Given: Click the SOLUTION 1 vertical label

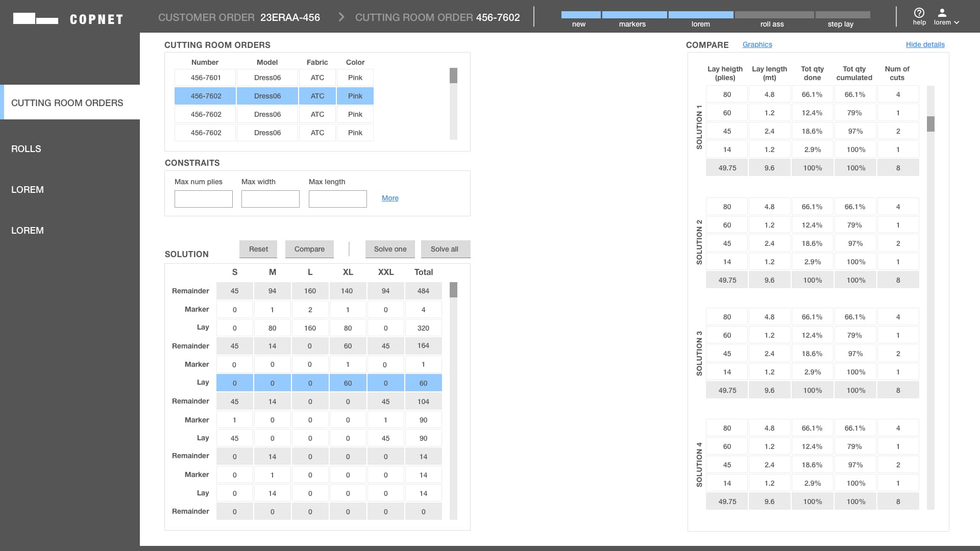Looking at the screenshot, I should pos(699,128).
